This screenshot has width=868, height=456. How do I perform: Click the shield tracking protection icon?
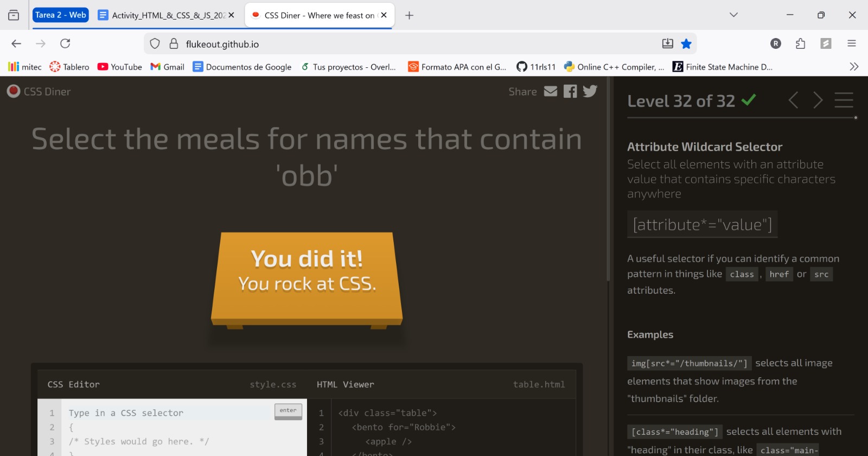click(x=155, y=44)
